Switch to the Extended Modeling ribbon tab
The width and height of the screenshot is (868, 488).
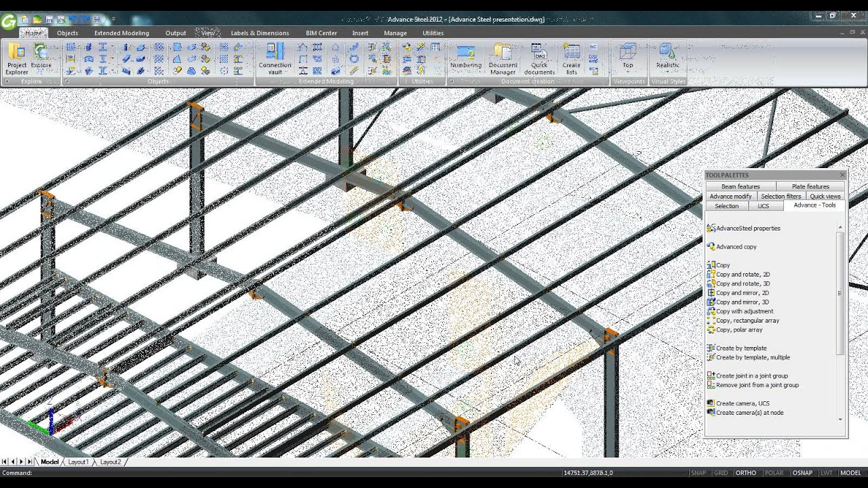click(x=121, y=33)
